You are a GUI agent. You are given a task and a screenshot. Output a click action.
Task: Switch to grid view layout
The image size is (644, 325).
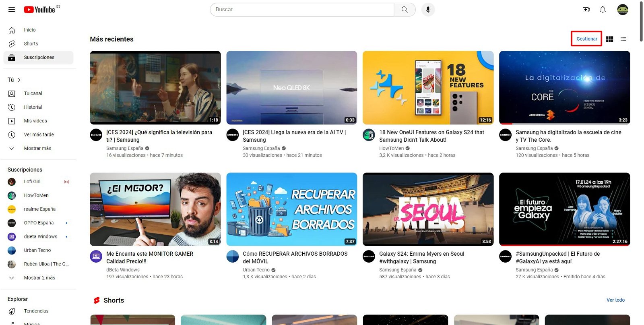(x=610, y=39)
